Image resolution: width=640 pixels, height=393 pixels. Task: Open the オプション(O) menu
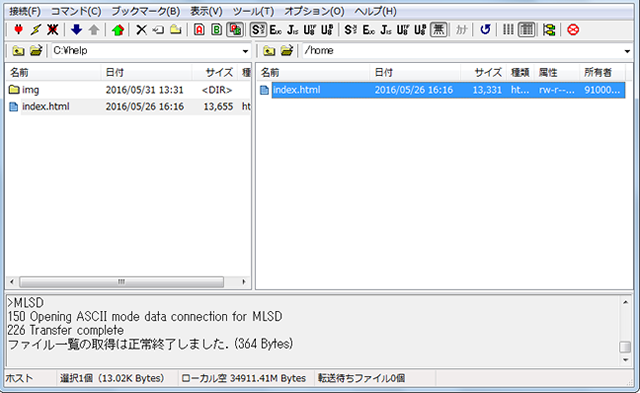pyautogui.click(x=314, y=11)
